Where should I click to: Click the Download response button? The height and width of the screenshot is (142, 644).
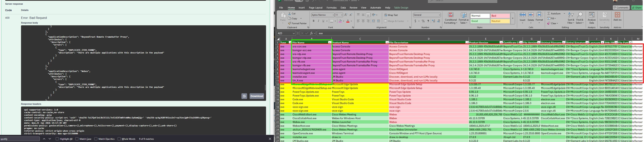[x=257, y=96]
